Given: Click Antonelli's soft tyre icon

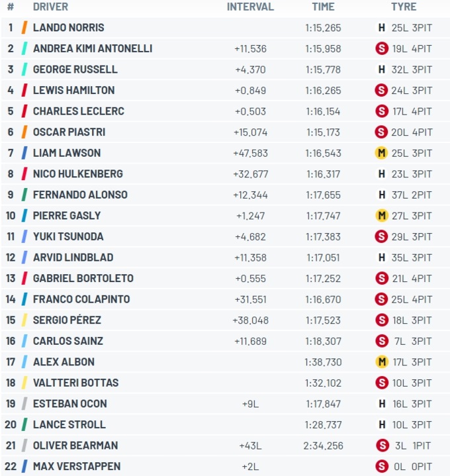Looking at the screenshot, I should click(x=382, y=48).
